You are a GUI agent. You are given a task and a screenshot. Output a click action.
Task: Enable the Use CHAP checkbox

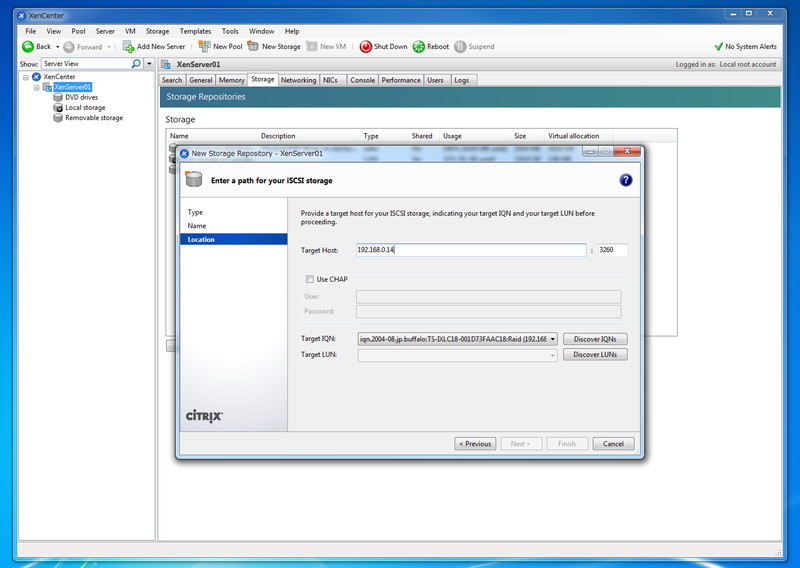coord(310,279)
